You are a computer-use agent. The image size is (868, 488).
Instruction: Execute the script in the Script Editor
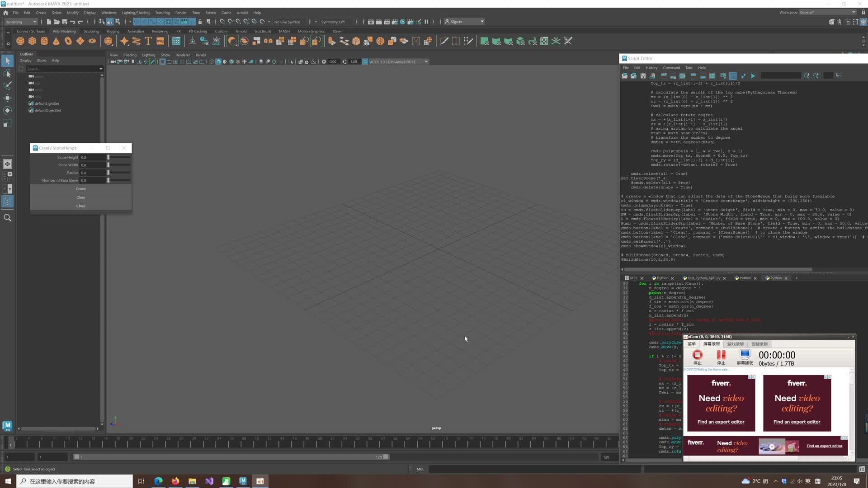(753, 76)
